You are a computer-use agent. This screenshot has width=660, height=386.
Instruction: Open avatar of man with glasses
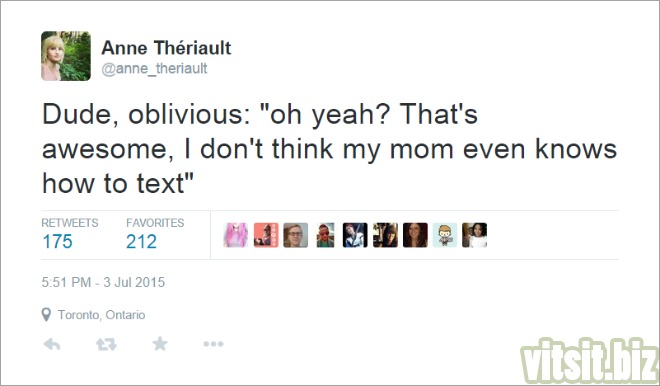tap(295, 235)
